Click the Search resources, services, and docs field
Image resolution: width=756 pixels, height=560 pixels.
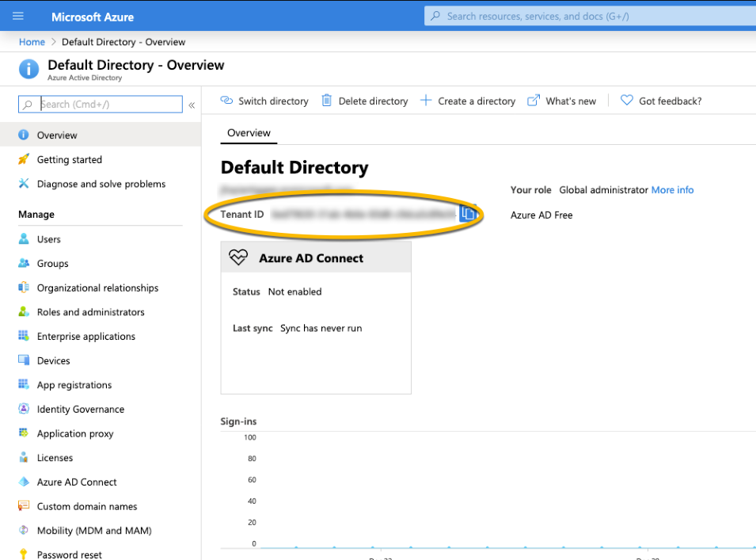[x=590, y=17]
